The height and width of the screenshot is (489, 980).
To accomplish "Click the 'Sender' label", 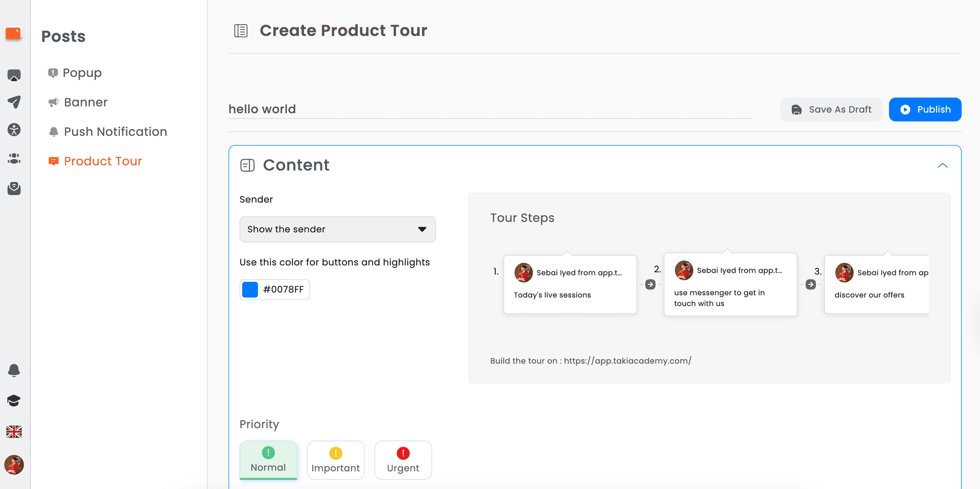I will click(x=256, y=200).
